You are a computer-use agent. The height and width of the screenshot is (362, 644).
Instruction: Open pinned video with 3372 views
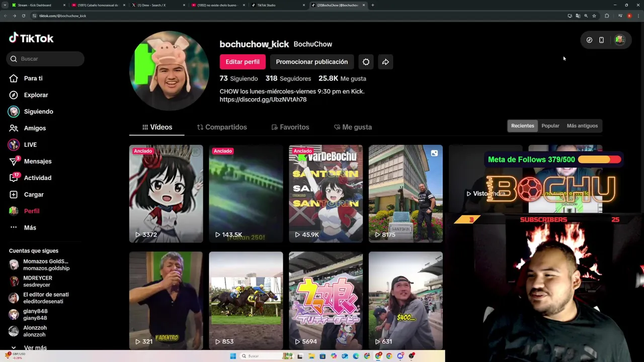coord(166,194)
